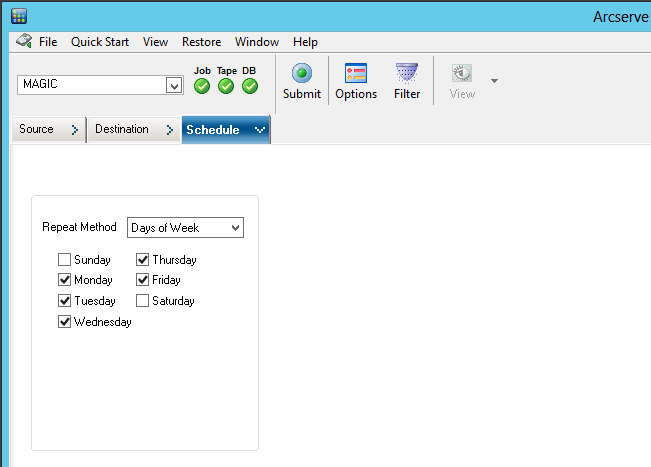Switch to the Source tab
The image size is (651, 467).
point(49,130)
